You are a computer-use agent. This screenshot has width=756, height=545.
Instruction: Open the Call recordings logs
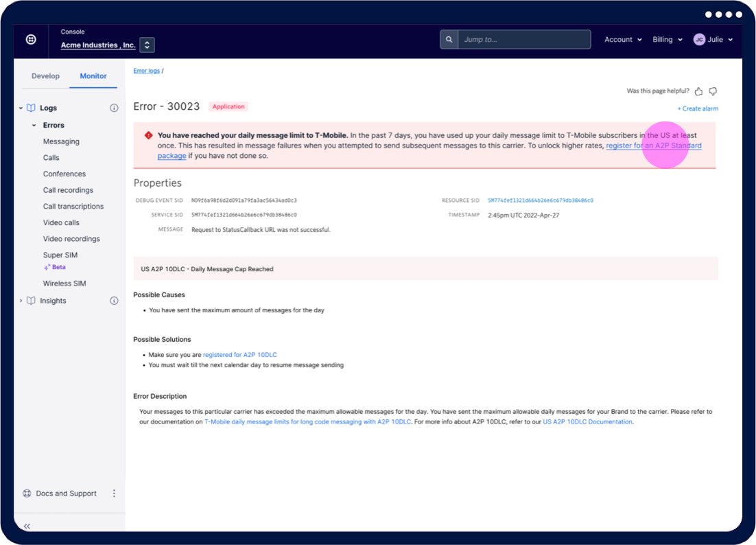tap(68, 190)
